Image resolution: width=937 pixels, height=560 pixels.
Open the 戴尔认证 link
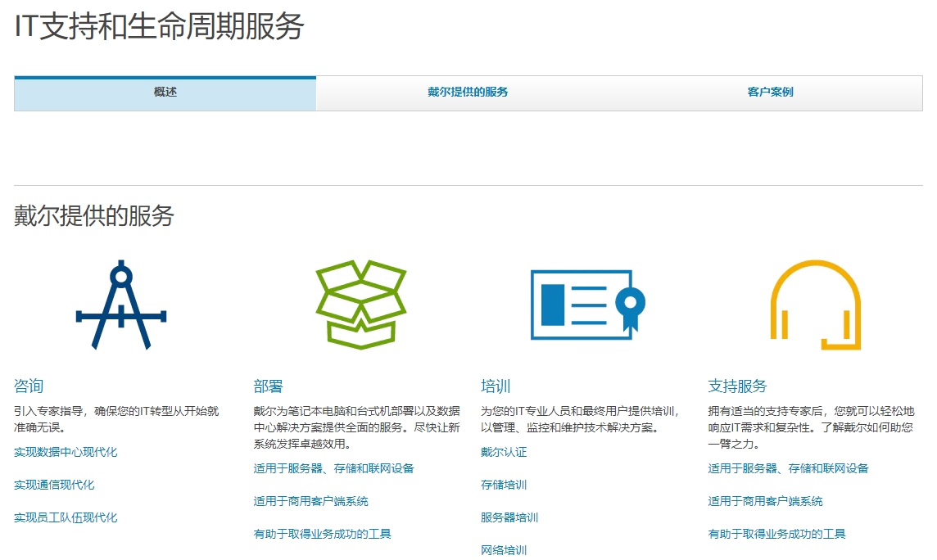[502, 451]
